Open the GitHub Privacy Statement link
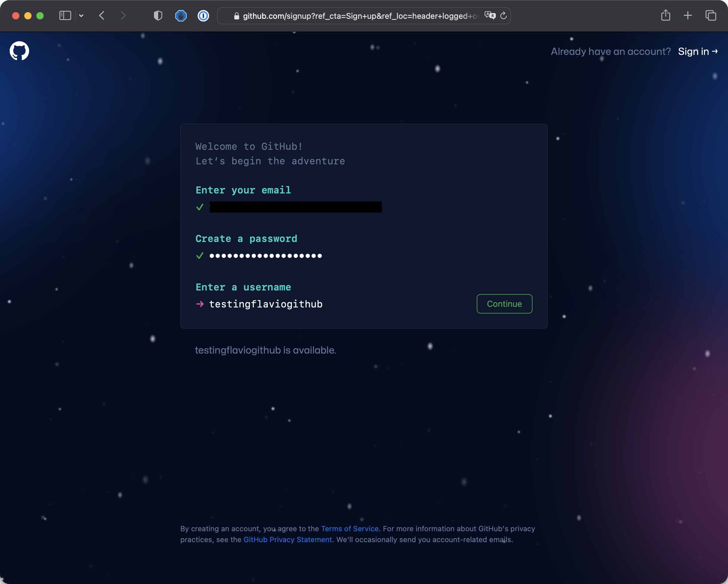 [287, 539]
